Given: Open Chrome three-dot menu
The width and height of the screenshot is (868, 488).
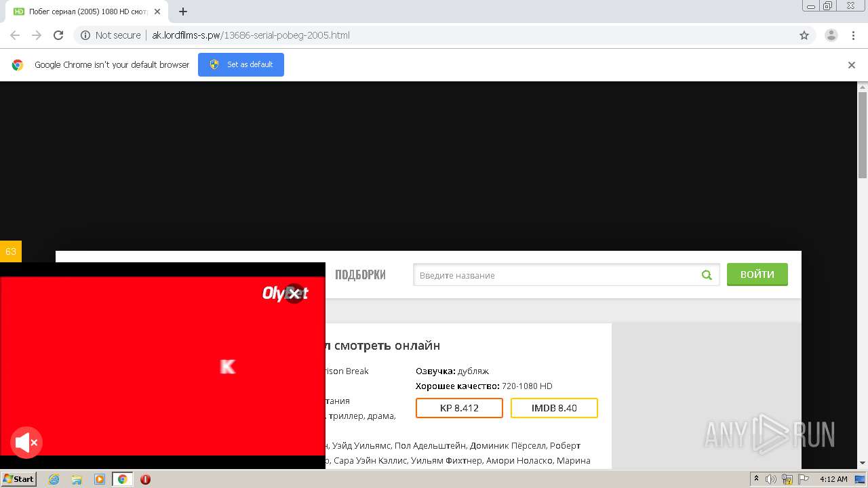Looking at the screenshot, I should point(854,35).
